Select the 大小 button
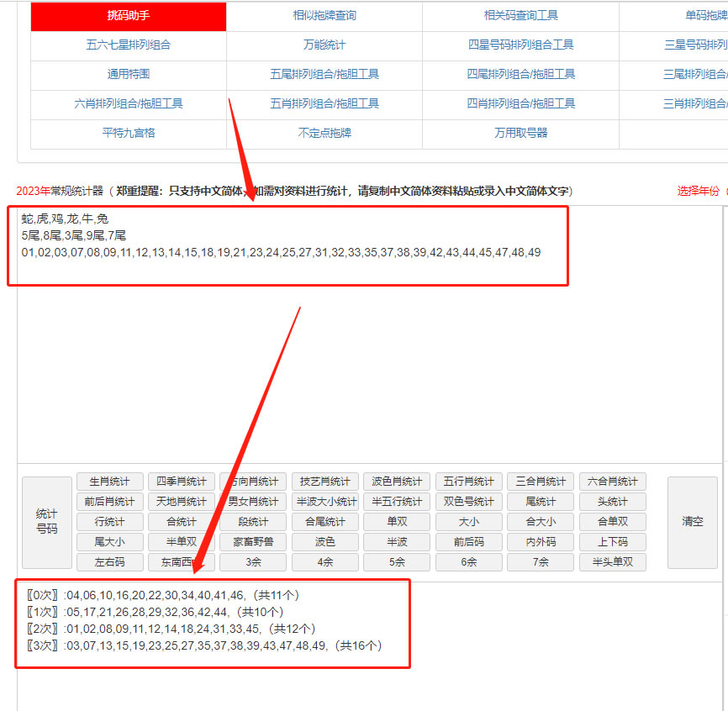 pyautogui.click(x=469, y=522)
